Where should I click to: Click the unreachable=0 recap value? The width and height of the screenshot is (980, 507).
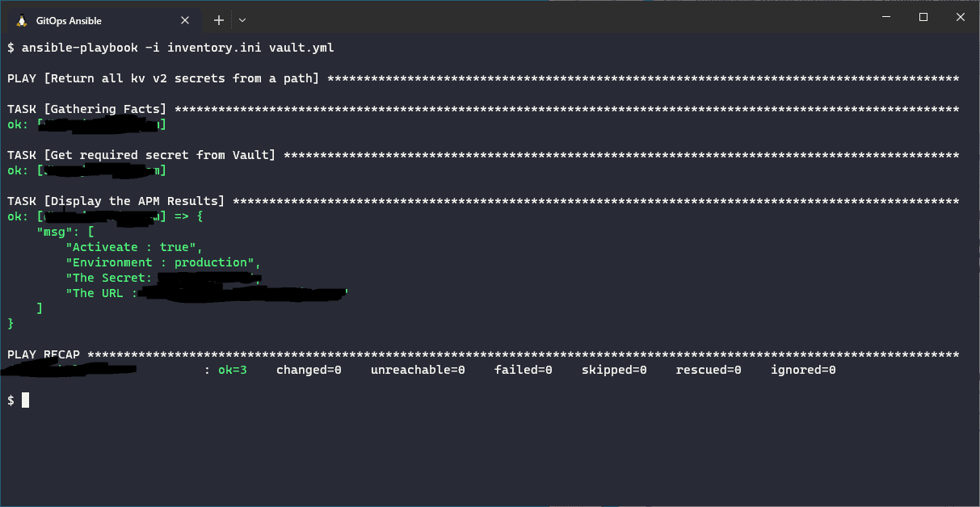click(x=418, y=370)
